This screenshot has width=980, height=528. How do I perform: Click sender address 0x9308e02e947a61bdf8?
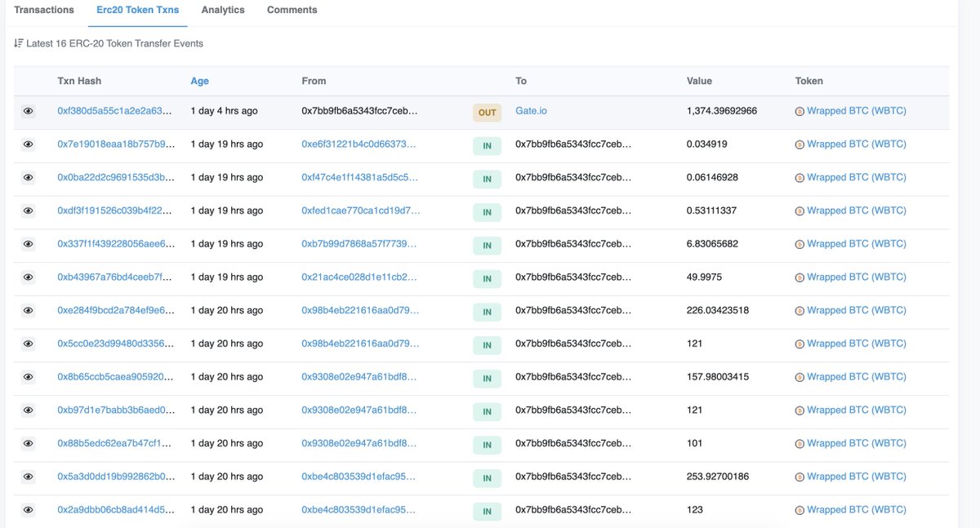(359, 377)
